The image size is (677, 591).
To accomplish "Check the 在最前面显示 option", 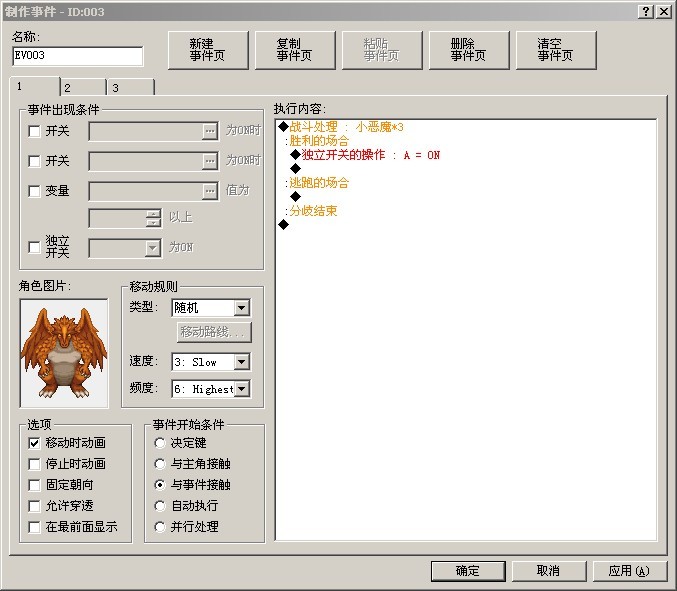I will (34, 527).
